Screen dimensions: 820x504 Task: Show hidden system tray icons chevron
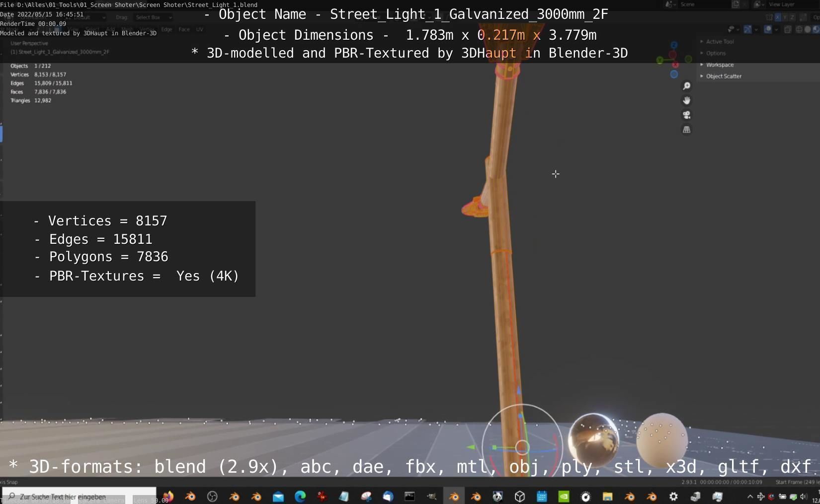tap(750, 496)
